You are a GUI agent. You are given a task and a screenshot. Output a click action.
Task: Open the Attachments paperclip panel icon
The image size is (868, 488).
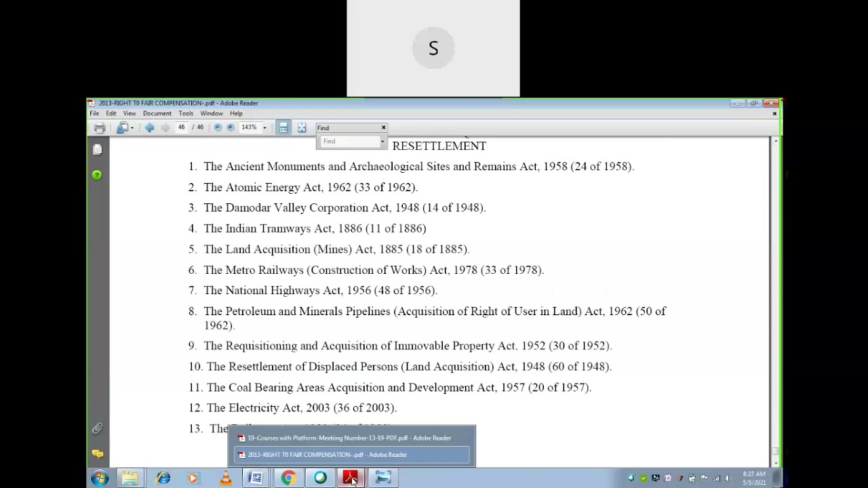tap(97, 428)
